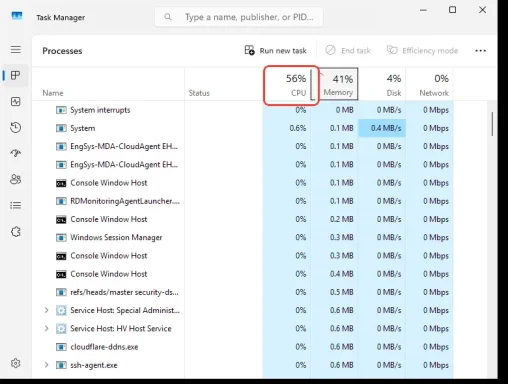Click the Task Manager app icon in title bar
Image resolution: width=508 pixels, height=384 pixels.
tap(17, 16)
